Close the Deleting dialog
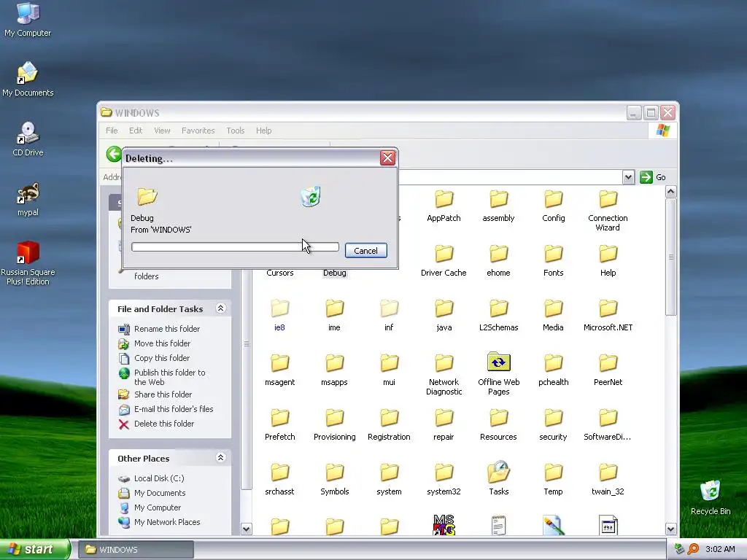 387,158
